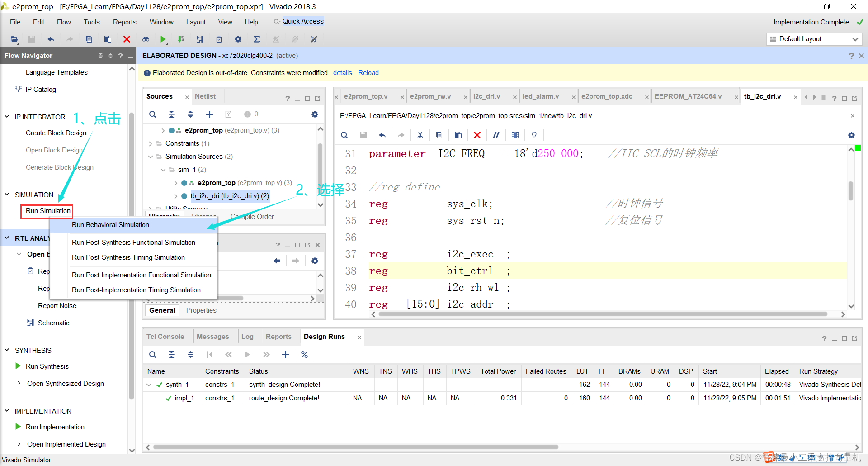Click Run Synthesis

click(47, 366)
